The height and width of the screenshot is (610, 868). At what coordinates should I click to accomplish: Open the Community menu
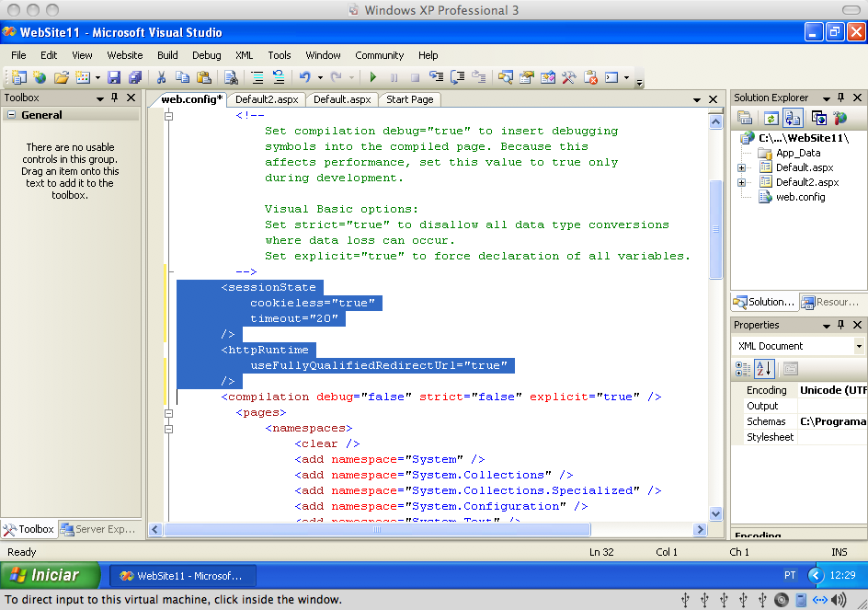click(x=379, y=55)
